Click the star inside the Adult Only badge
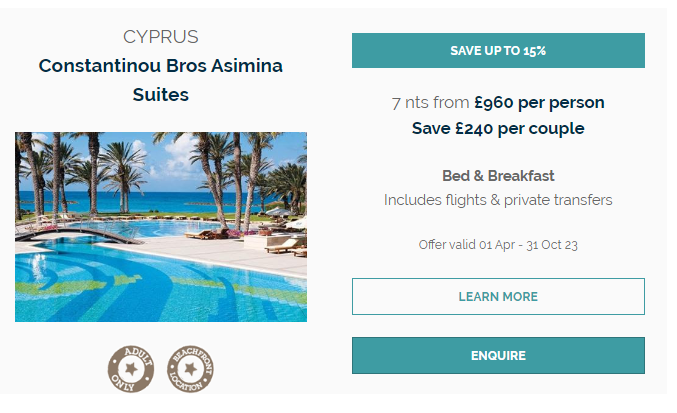Viewport: 677px width, 413px height. tap(132, 369)
